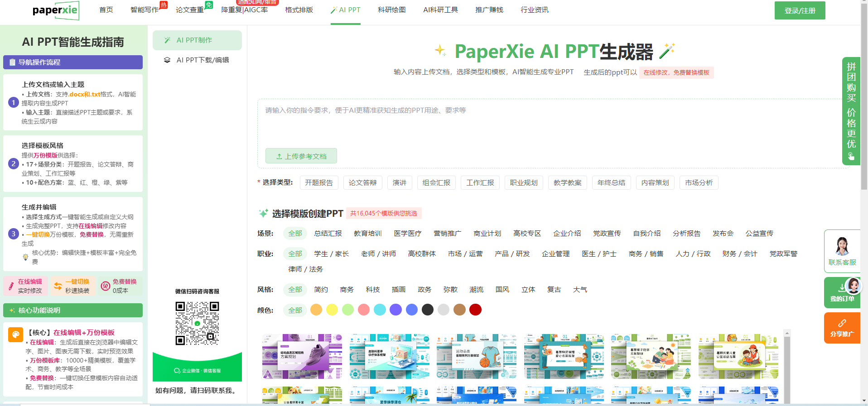Click the paperxie logo
The image size is (868, 406).
click(x=56, y=10)
